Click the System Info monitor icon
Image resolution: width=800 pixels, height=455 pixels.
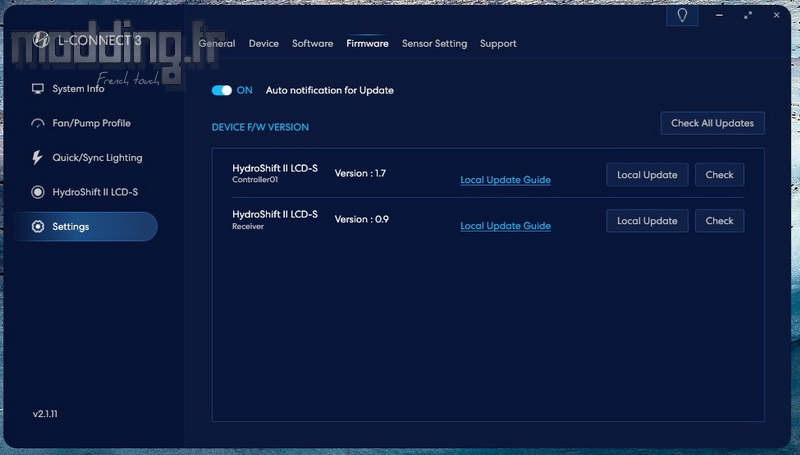(38, 89)
